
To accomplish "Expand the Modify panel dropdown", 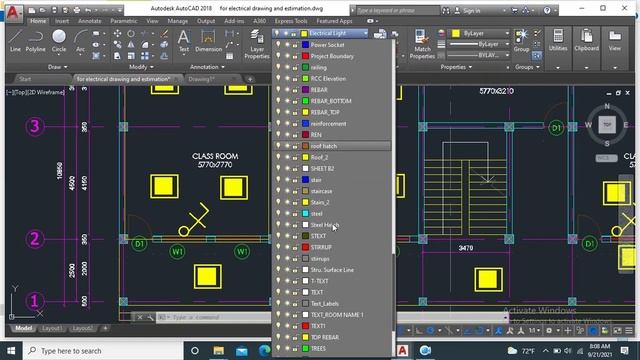I will coord(141,67).
